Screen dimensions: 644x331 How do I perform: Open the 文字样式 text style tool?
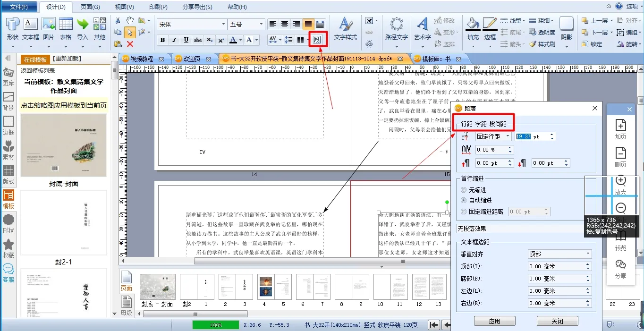[x=345, y=29]
